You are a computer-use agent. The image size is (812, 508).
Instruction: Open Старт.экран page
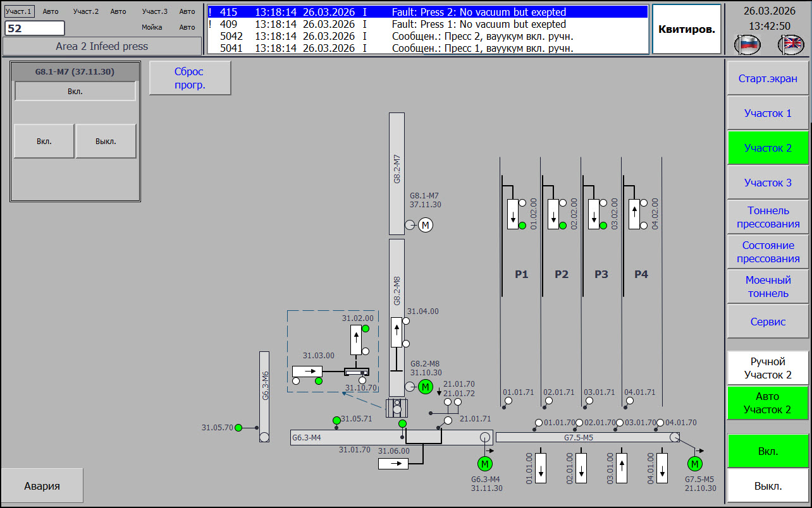click(768, 79)
